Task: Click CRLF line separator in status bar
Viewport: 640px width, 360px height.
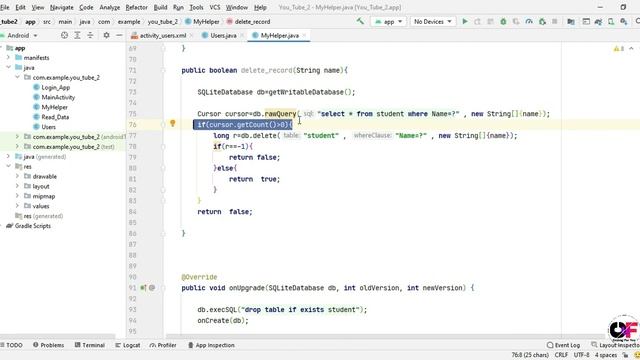Action: click(561, 355)
